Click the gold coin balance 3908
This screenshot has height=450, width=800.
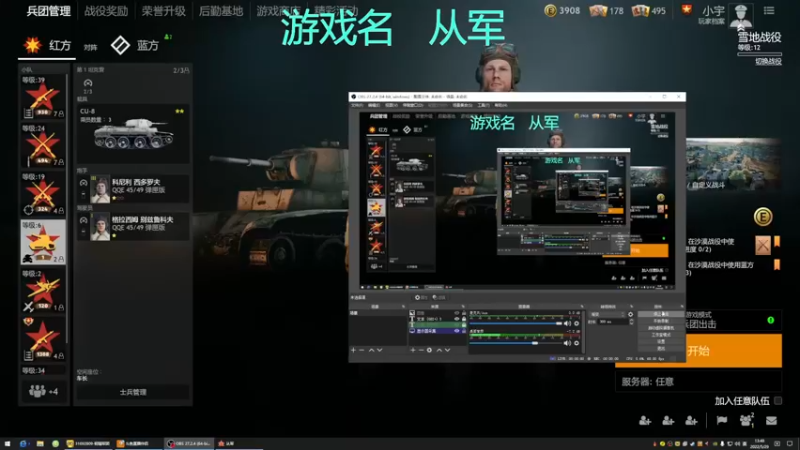[x=563, y=10]
